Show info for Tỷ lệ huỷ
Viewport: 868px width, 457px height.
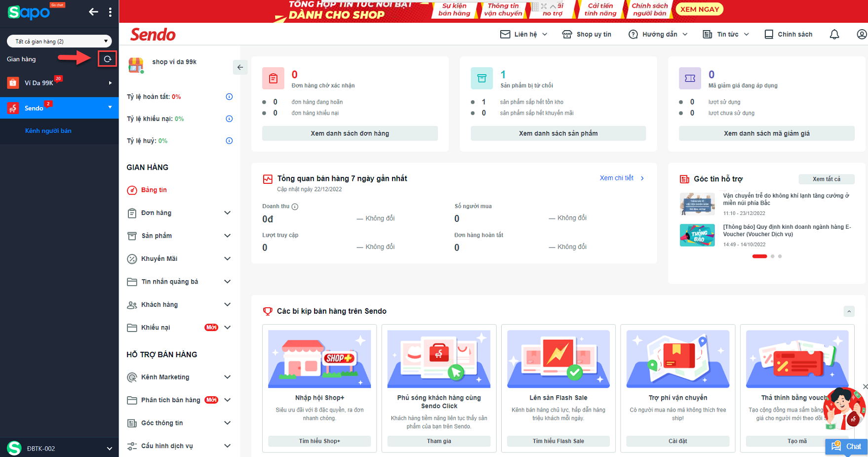coord(229,141)
